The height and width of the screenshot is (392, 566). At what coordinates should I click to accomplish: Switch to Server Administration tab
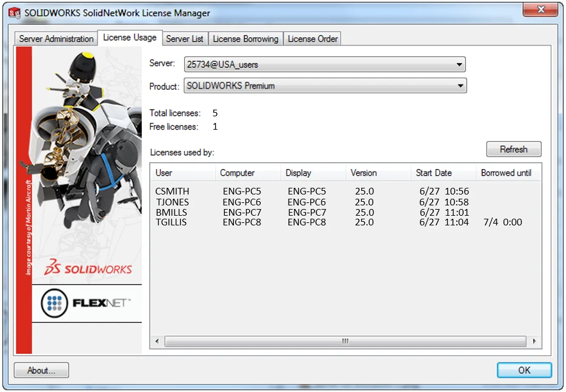click(x=56, y=39)
